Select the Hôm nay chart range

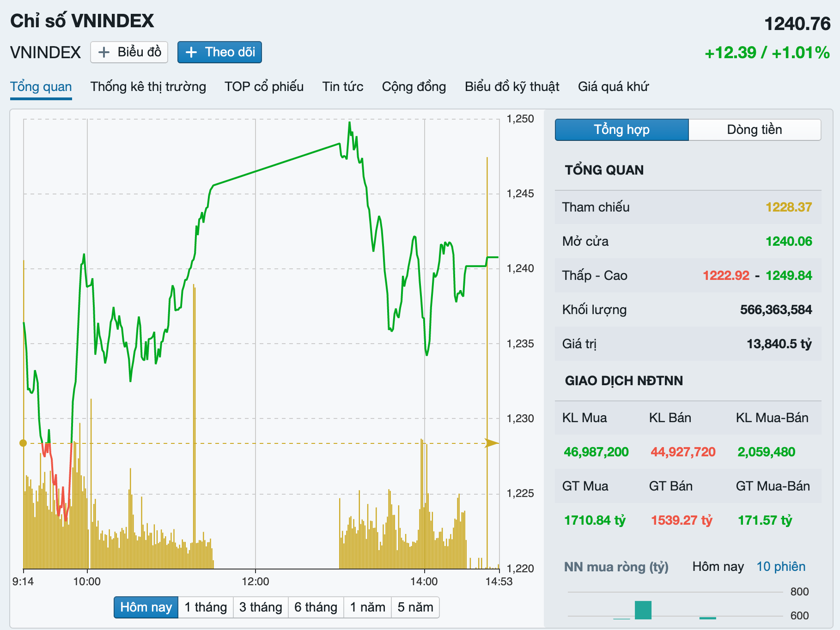tap(146, 607)
